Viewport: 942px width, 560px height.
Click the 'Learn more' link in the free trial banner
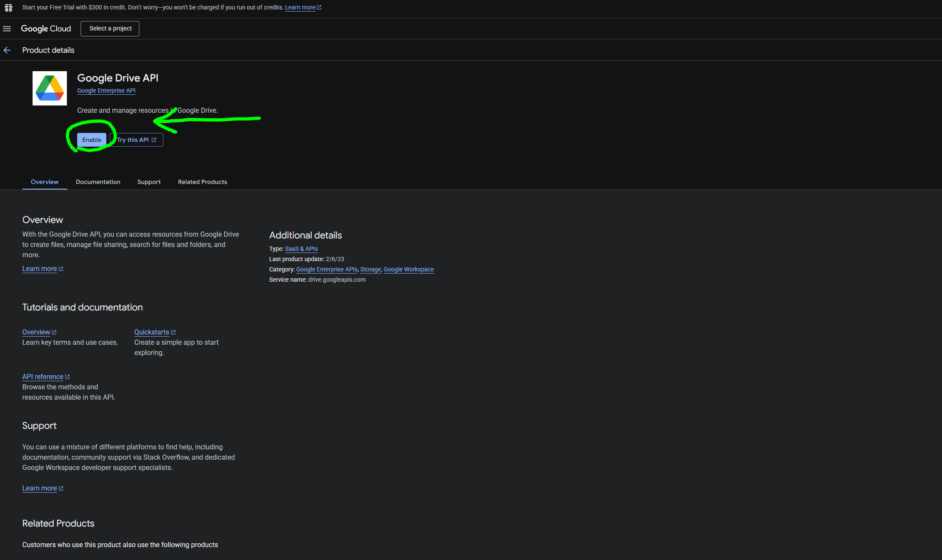(300, 8)
